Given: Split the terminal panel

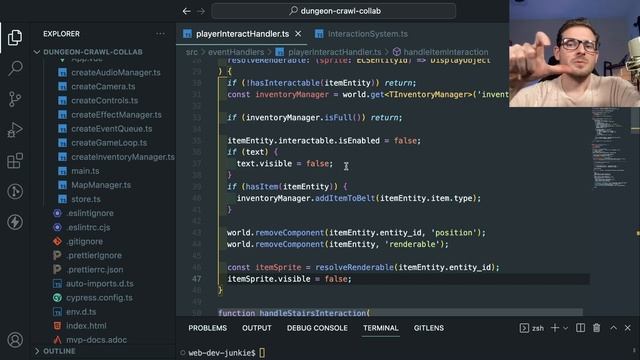Looking at the screenshot, I should pyautogui.click(x=580, y=328).
